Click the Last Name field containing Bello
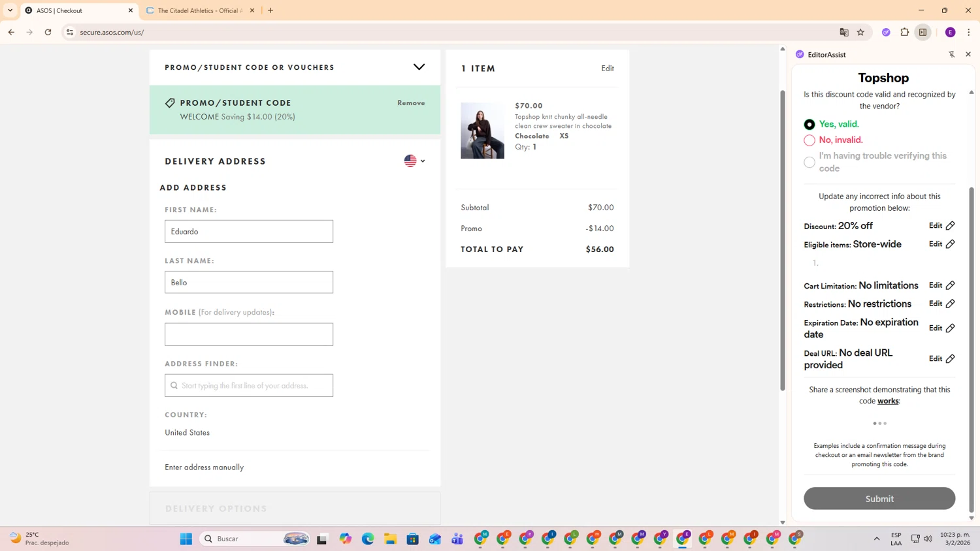Image resolution: width=980 pixels, height=551 pixels. [x=249, y=283]
